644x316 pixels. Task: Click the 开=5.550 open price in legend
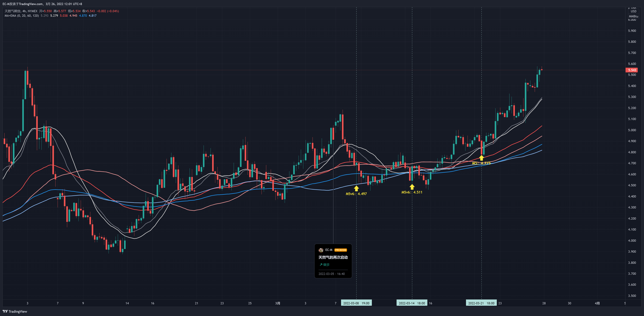click(x=45, y=11)
